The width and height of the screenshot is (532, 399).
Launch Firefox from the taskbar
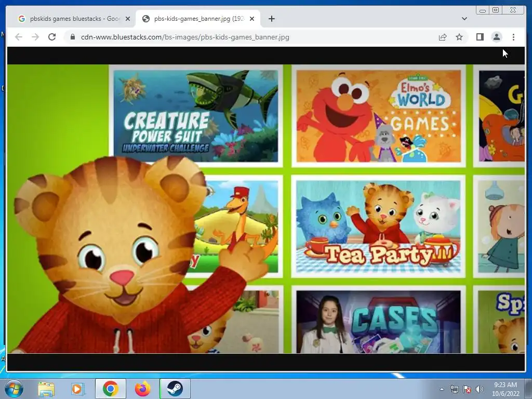click(x=143, y=389)
